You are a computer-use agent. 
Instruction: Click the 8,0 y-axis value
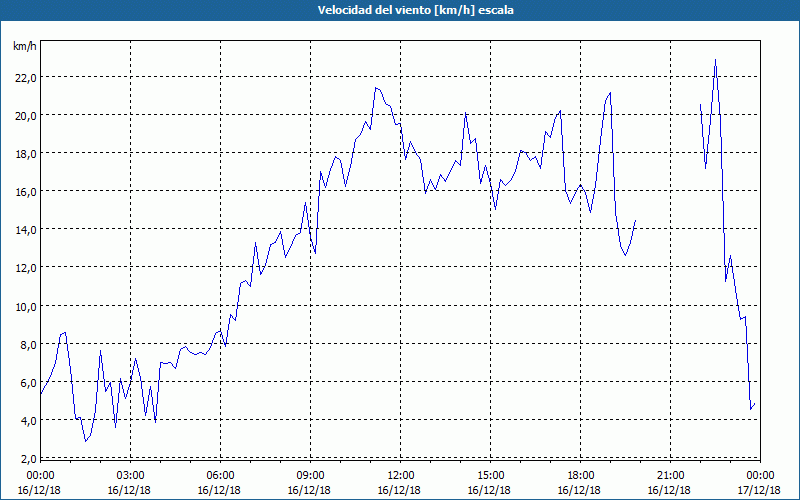pyautogui.click(x=29, y=344)
